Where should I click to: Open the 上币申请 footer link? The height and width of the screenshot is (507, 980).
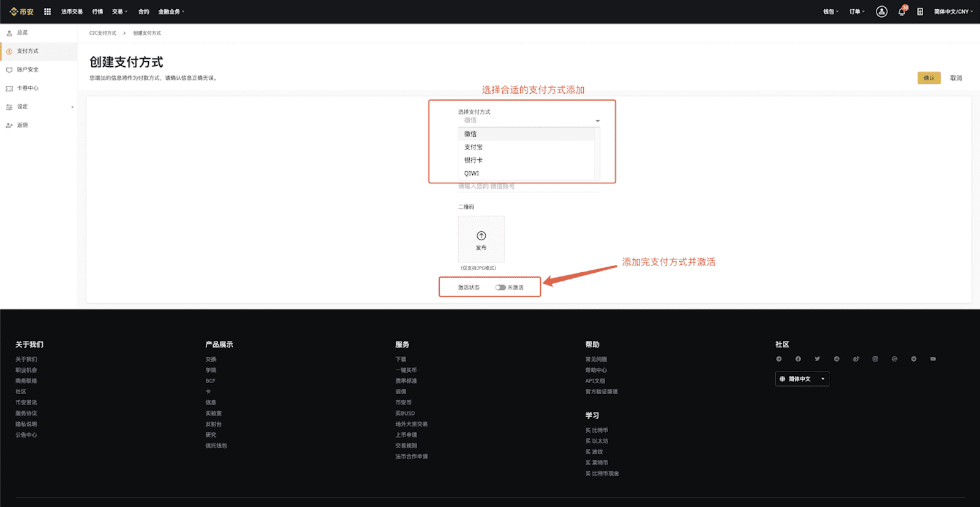click(406, 435)
